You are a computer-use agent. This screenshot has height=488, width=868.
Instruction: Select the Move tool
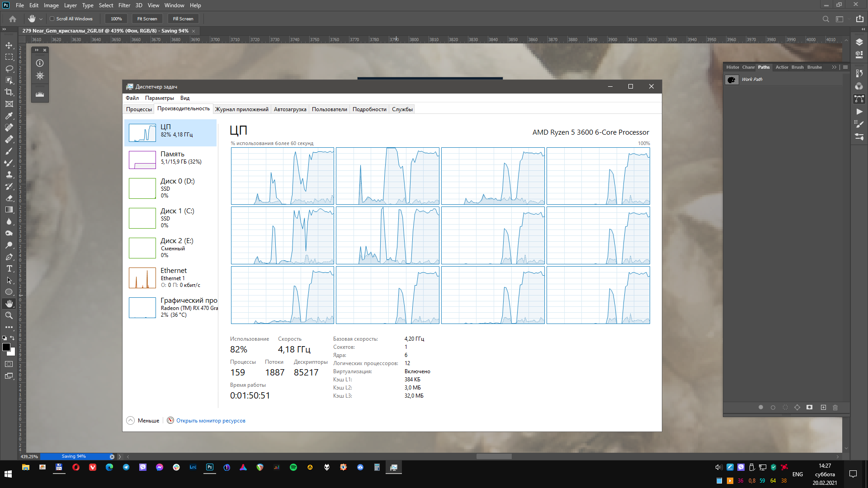tap(9, 45)
